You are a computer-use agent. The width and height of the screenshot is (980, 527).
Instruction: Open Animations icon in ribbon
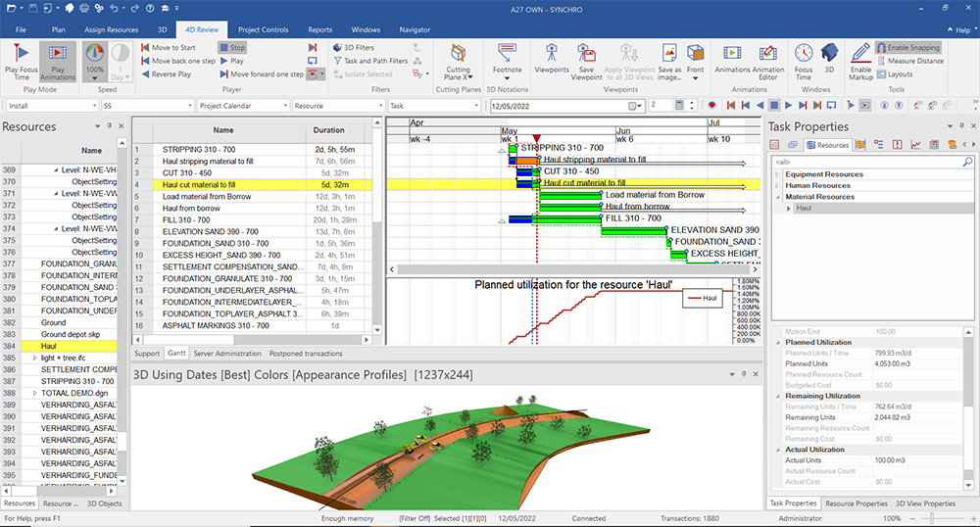click(x=732, y=58)
